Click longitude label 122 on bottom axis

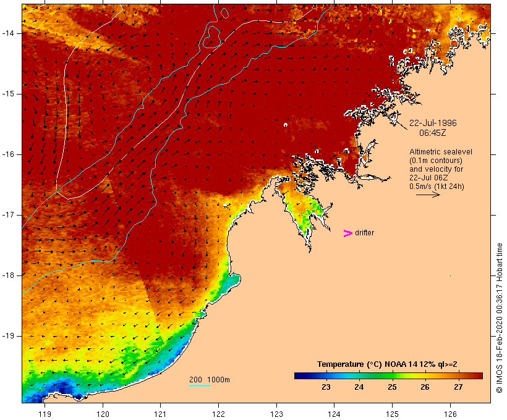[x=219, y=414]
